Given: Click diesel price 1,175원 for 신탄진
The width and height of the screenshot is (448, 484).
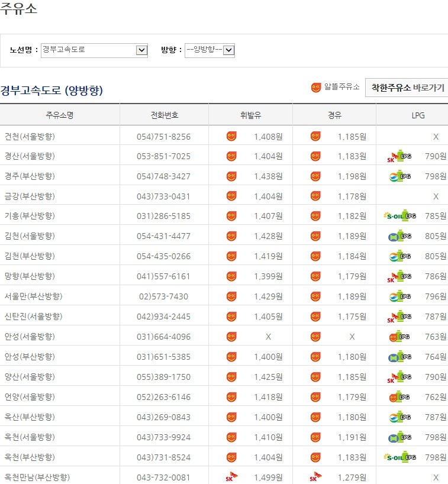Looking at the screenshot, I should click(x=352, y=317).
